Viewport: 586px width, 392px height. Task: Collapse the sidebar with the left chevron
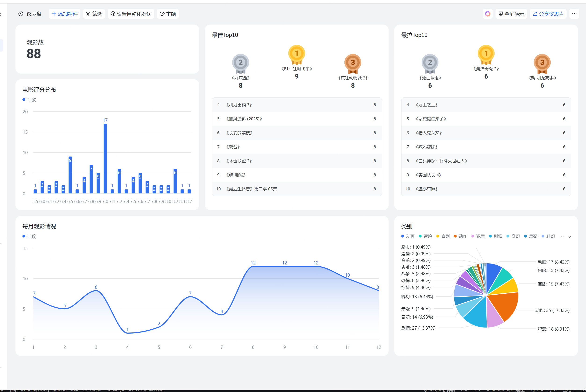[x=1, y=14]
